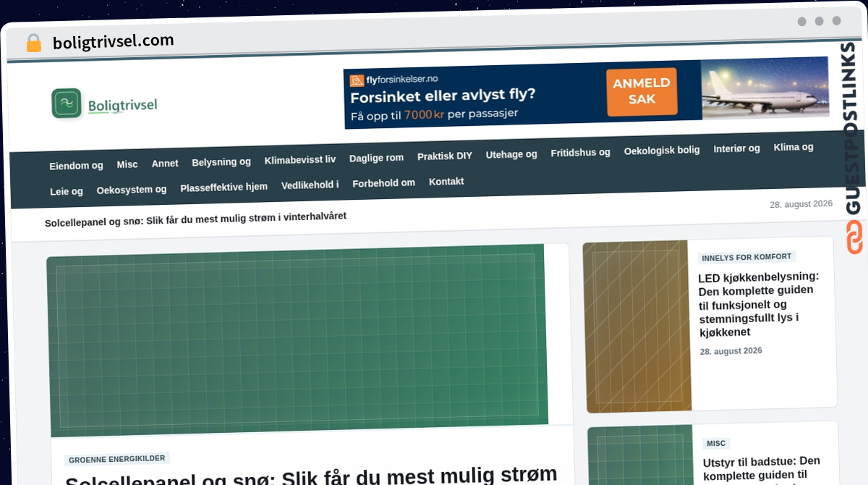
Task: Select the MISC category tag
Action: (x=716, y=444)
